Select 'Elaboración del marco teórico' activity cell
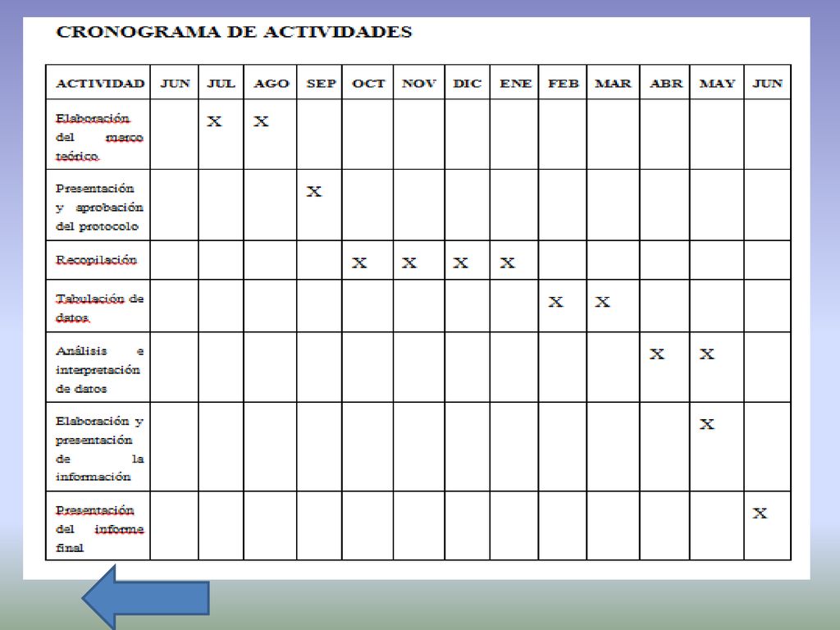 point(98,135)
